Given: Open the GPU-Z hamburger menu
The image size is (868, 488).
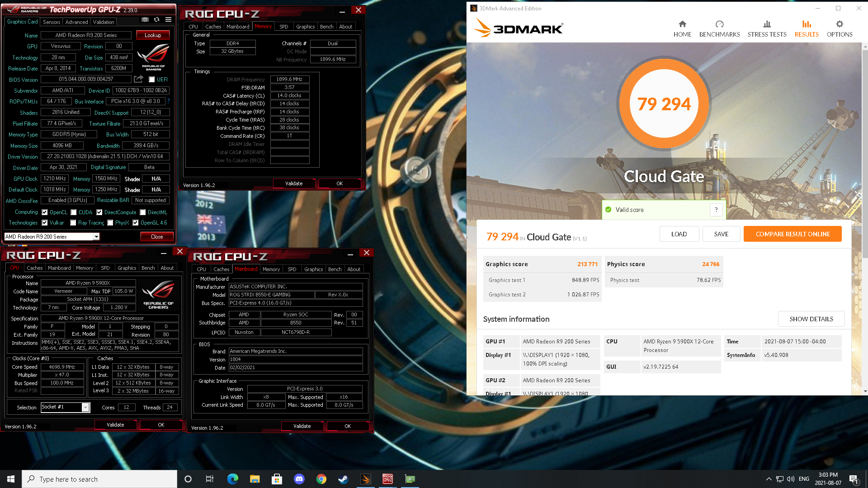Looking at the screenshot, I should (168, 20).
